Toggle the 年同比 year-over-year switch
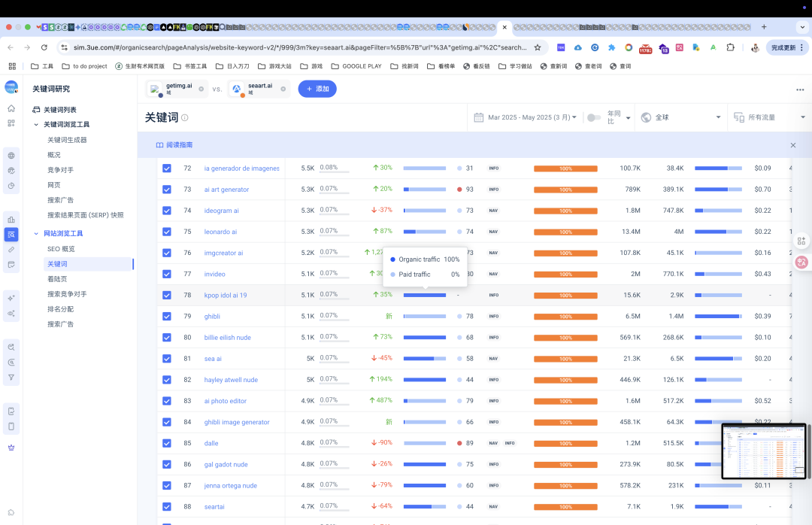 tap(593, 117)
